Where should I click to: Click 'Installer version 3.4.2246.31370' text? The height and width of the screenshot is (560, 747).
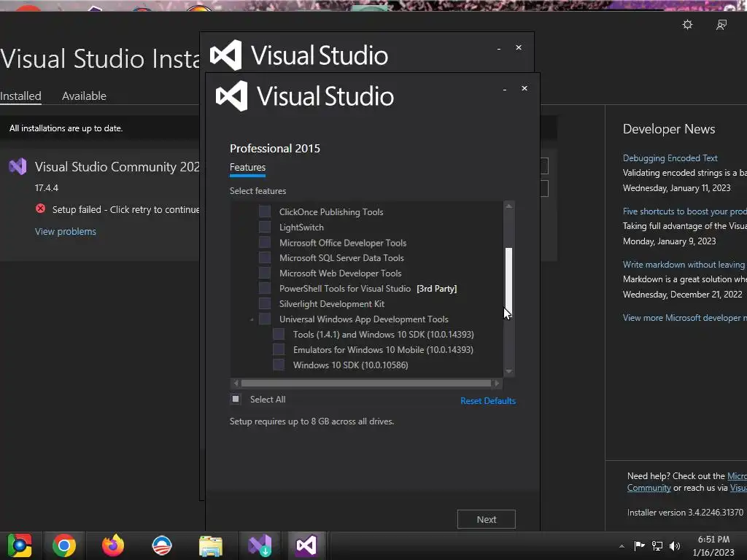point(685,513)
